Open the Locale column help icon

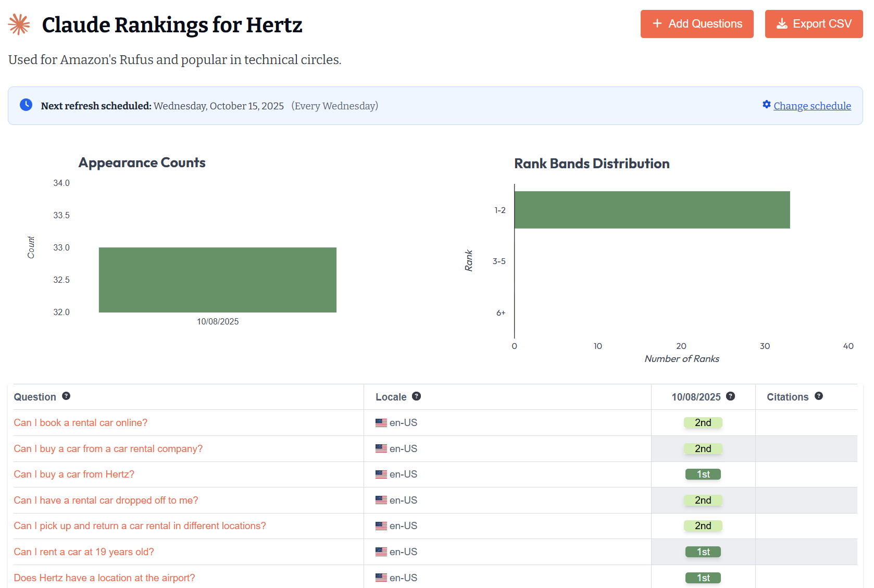pyautogui.click(x=416, y=396)
